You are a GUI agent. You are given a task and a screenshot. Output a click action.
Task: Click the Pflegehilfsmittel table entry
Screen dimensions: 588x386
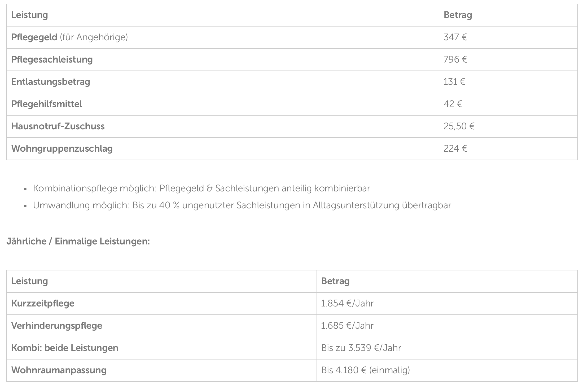tap(47, 104)
